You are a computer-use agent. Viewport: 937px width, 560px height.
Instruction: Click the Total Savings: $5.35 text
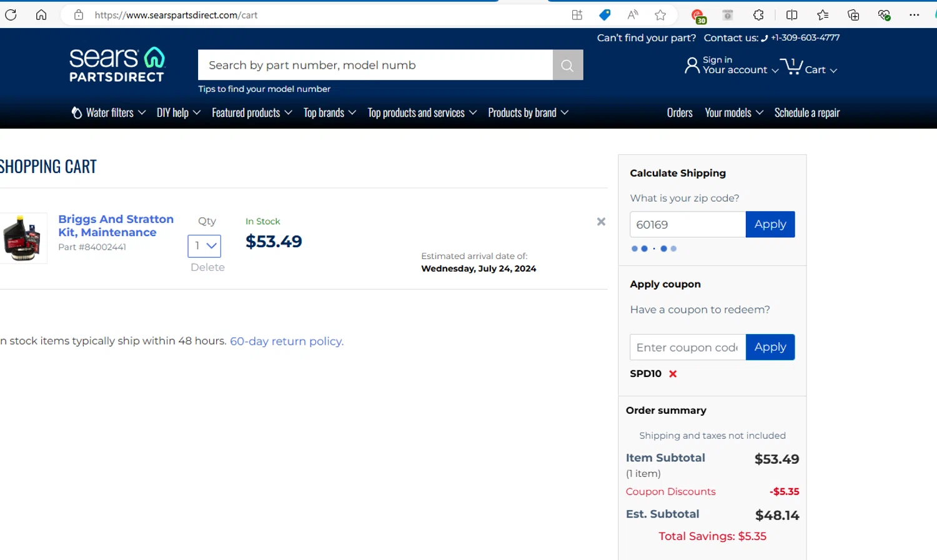click(x=713, y=536)
